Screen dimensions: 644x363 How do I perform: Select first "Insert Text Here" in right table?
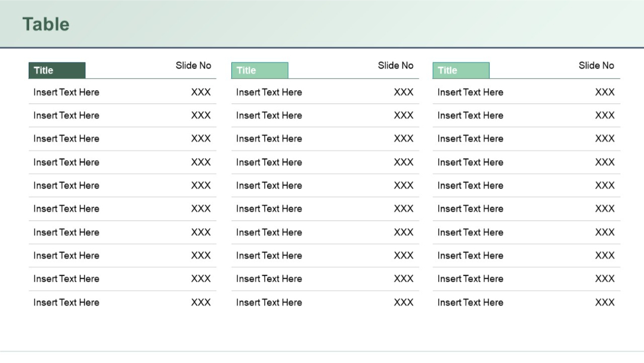pos(470,92)
